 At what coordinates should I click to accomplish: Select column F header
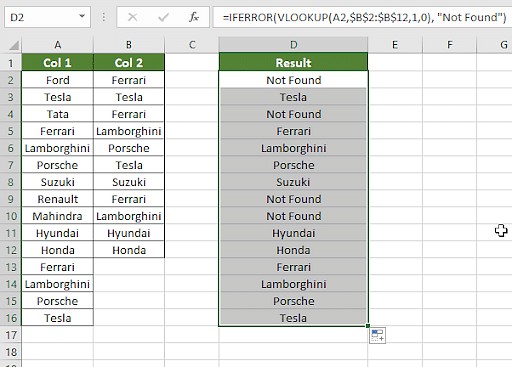449,45
